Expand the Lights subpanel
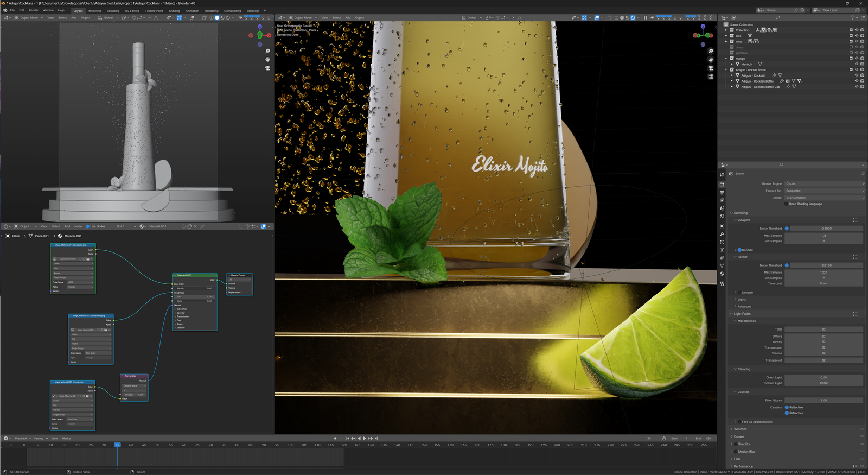This screenshot has width=868, height=475. [x=742, y=300]
